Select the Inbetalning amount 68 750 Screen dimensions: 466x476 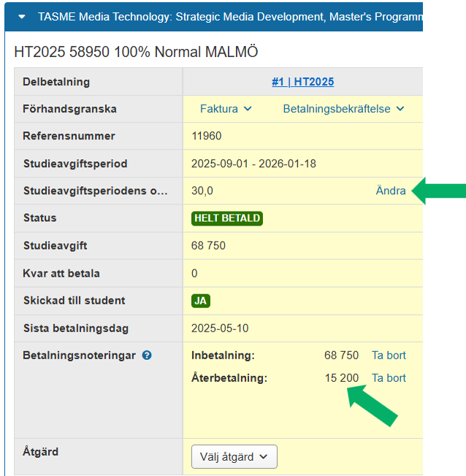click(341, 356)
